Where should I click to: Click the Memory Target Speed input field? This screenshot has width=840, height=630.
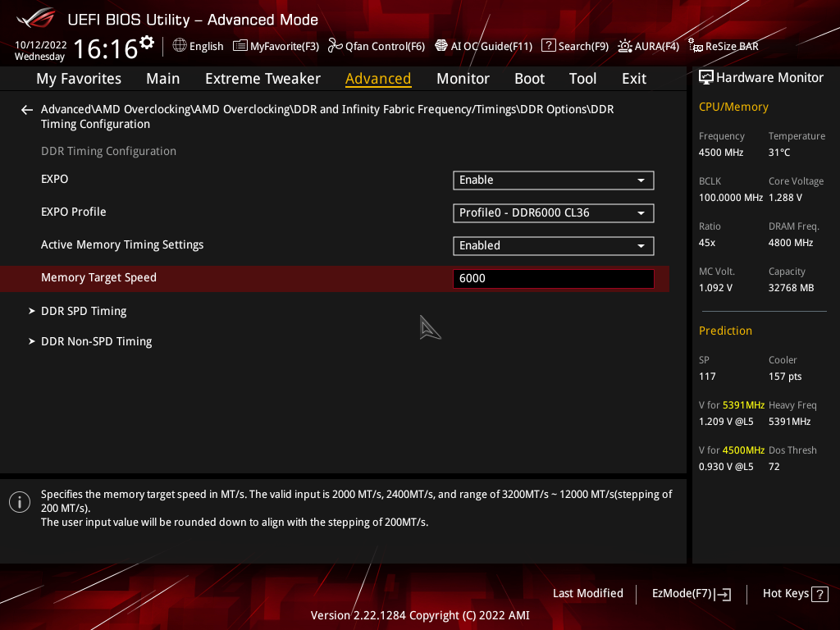point(554,279)
